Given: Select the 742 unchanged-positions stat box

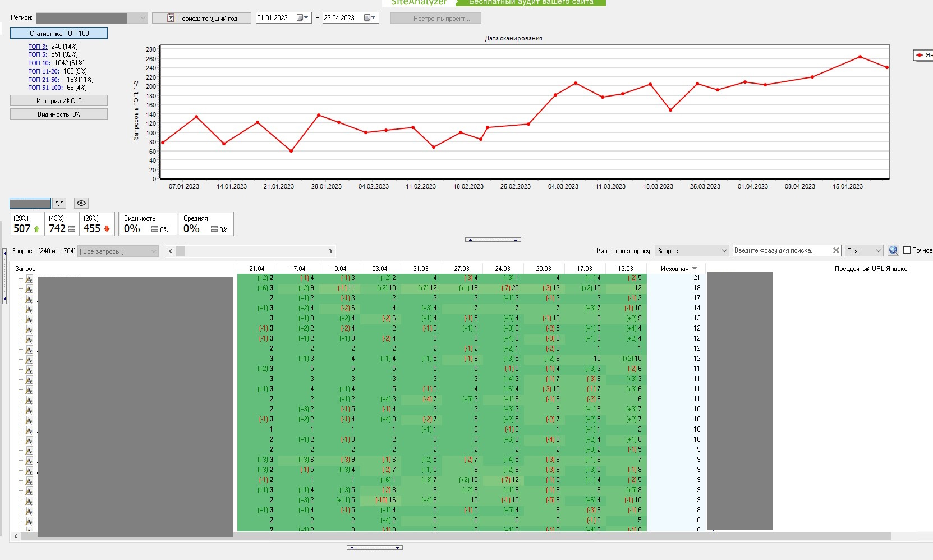Looking at the screenshot, I should tap(62, 224).
